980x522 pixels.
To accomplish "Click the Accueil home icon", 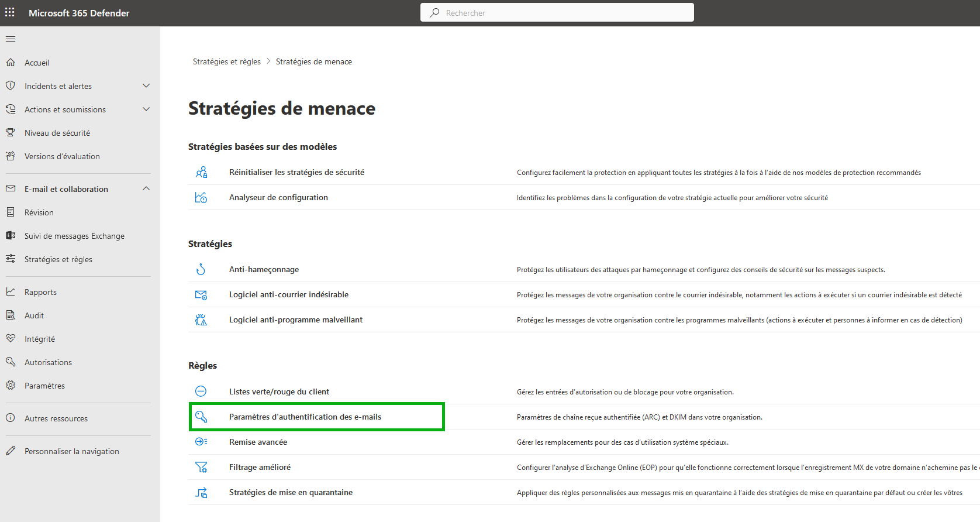I will coord(11,62).
